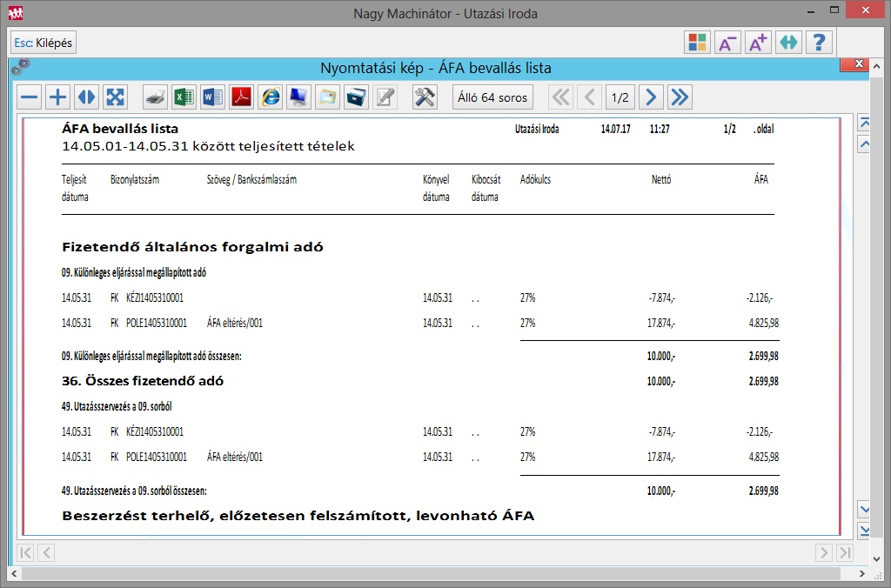Click the Nagy Machinátor app icon in title bar
The image size is (891, 588).
tap(16, 12)
